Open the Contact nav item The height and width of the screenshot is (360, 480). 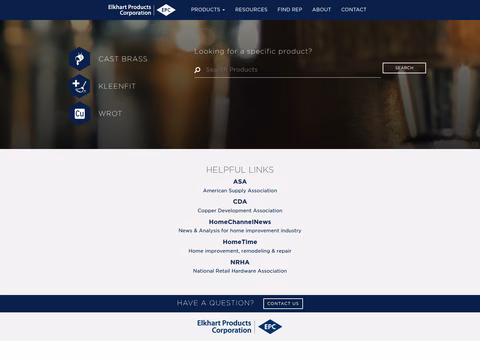(353, 10)
